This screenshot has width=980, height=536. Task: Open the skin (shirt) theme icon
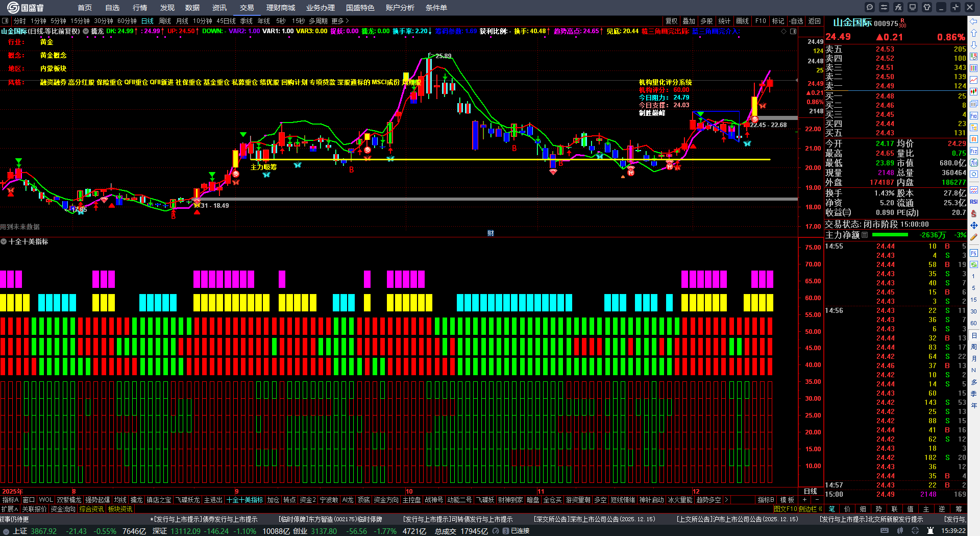(927, 7)
